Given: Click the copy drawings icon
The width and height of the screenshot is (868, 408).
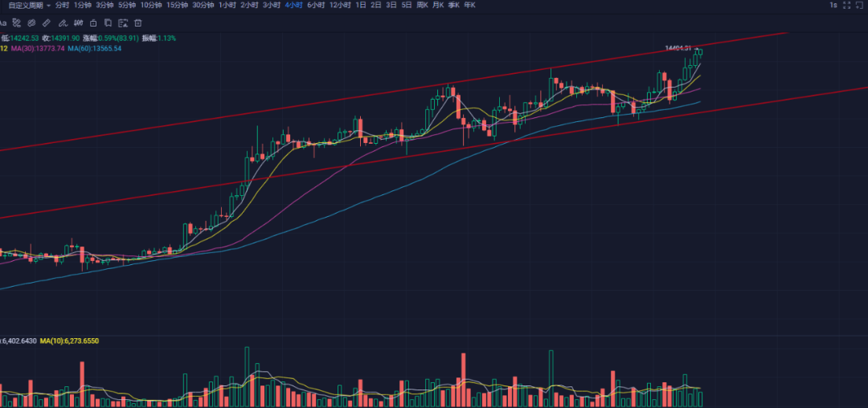Looking at the screenshot, I should pyautogui.click(x=107, y=23).
